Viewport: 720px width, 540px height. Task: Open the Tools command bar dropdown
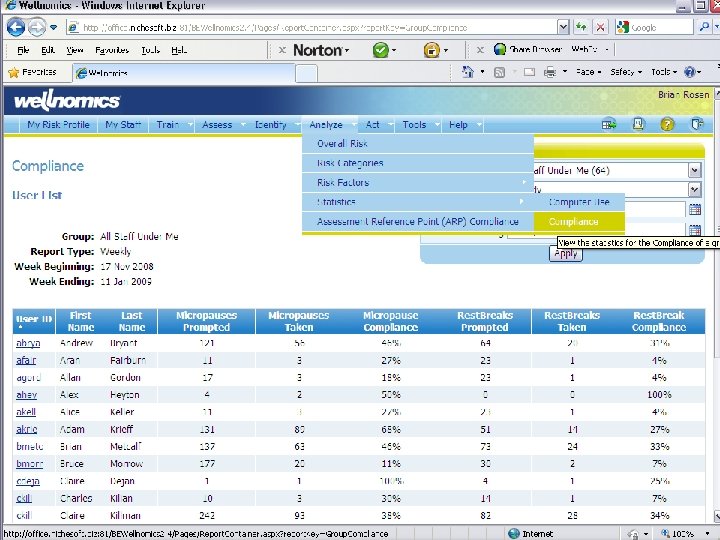[x=664, y=72]
